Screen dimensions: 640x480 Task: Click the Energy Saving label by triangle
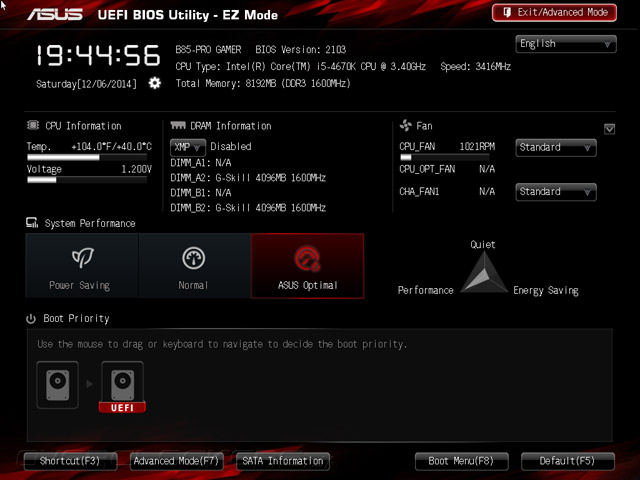pyautogui.click(x=546, y=290)
